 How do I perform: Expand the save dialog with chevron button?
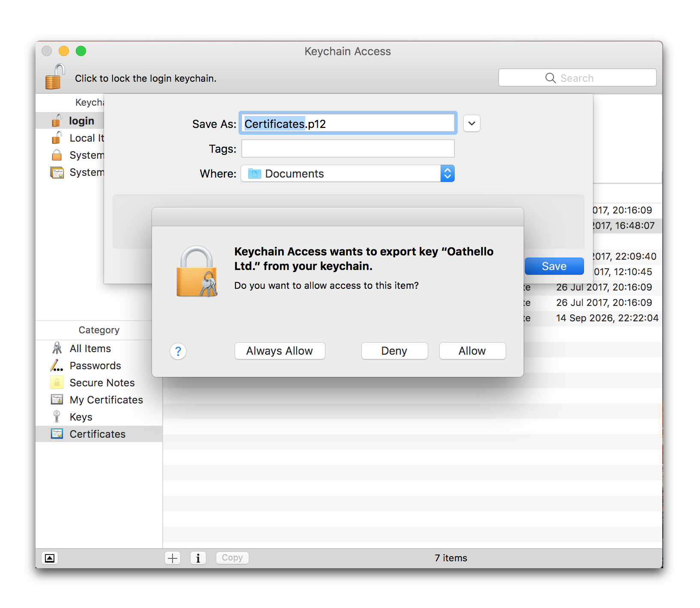(x=471, y=124)
